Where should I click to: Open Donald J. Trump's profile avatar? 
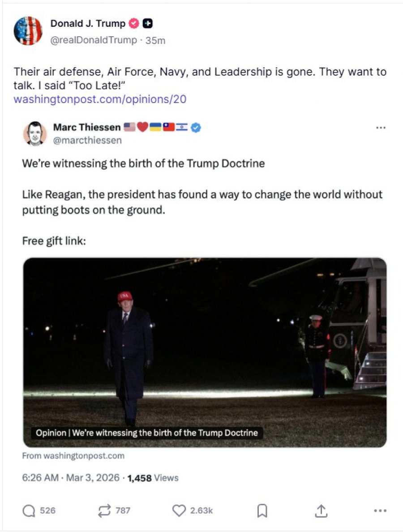point(28,30)
